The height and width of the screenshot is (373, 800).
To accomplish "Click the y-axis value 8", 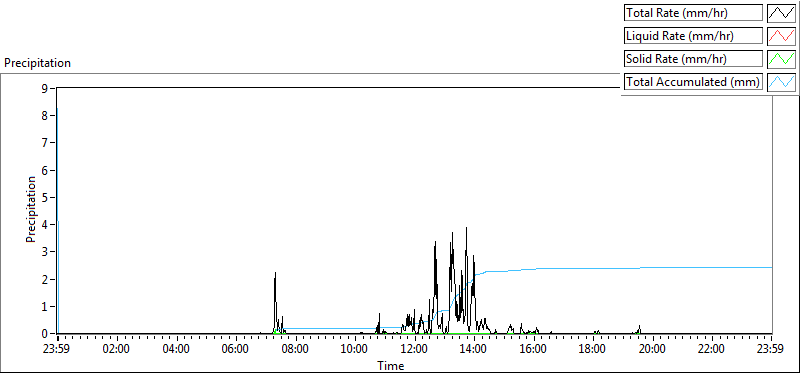I will pos(45,116).
